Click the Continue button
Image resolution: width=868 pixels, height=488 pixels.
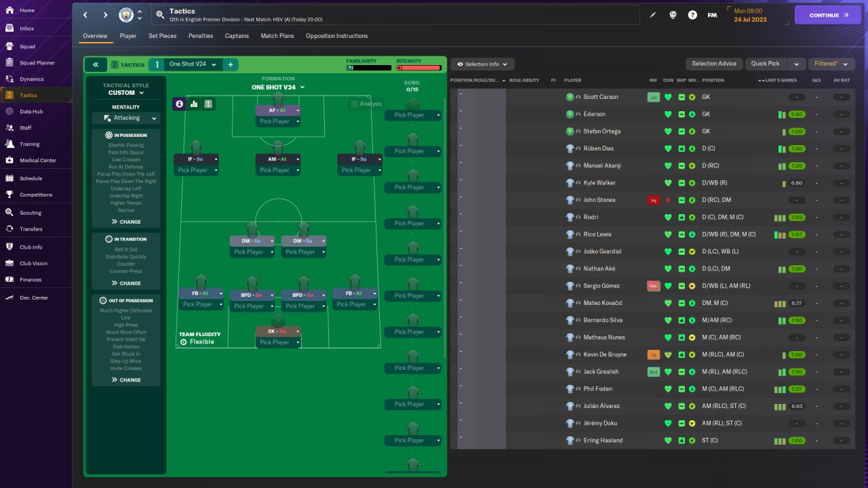coord(828,15)
